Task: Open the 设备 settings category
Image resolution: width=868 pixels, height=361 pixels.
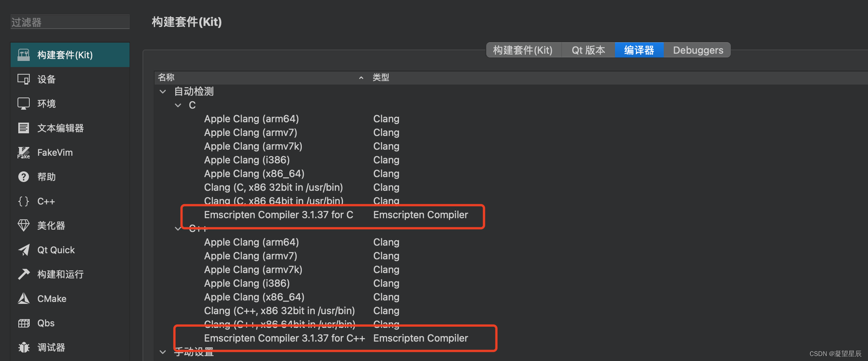Action: pyautogui.click(x=70, y=79)
